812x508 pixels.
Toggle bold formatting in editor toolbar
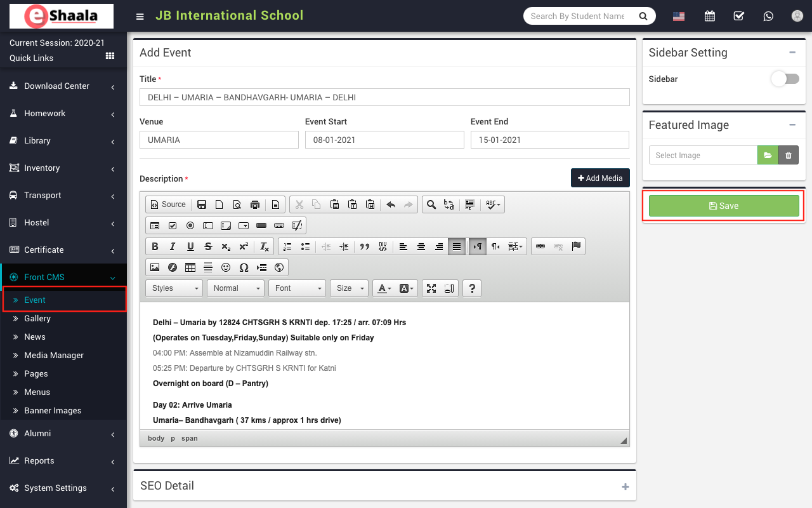(x=155, y=246)
